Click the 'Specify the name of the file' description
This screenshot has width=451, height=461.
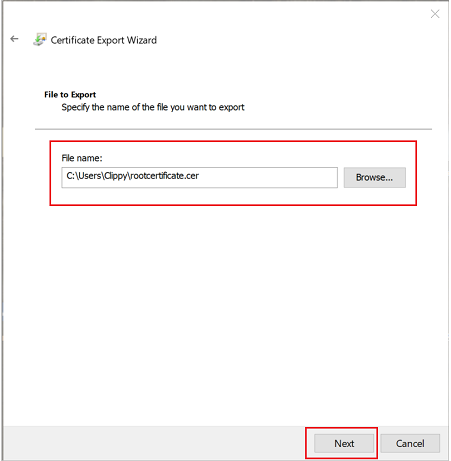click(153, 107)
